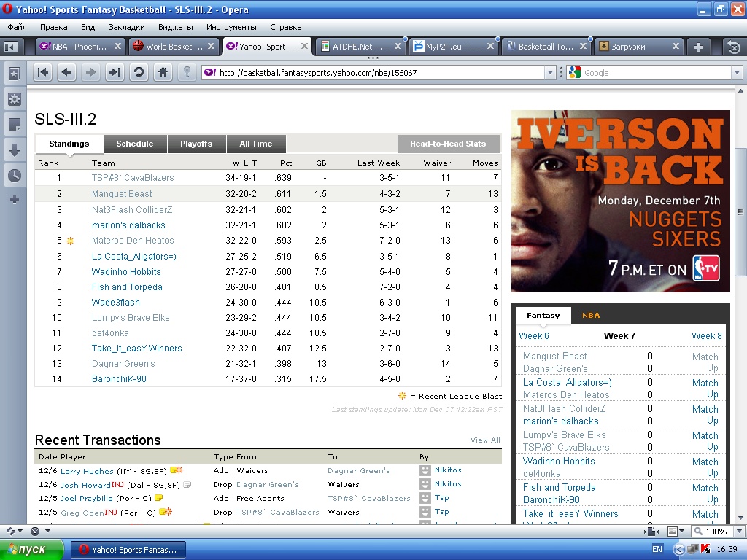Click View All transactions link
This screenshot has width=747, height=560.
coord(485,440)
